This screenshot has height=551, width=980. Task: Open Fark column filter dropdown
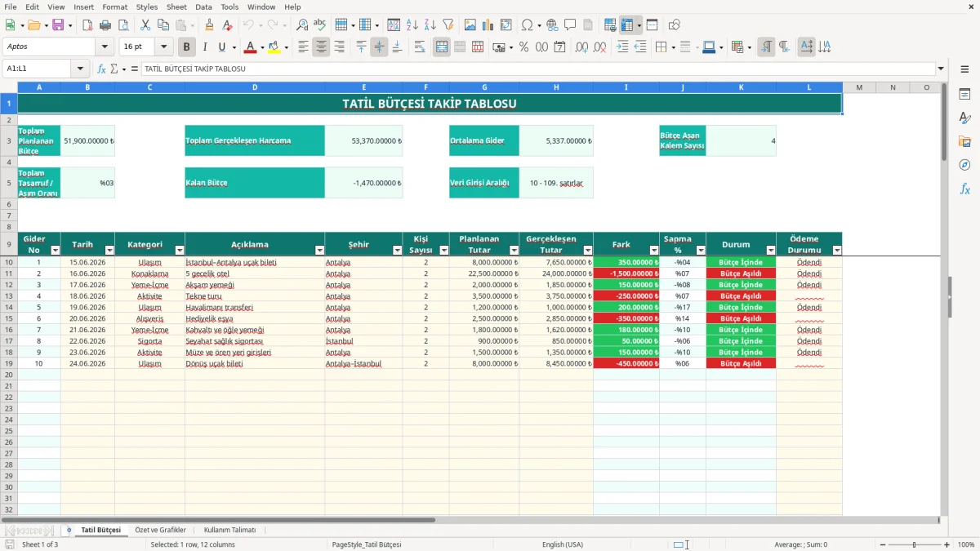[x=654, y=251]
